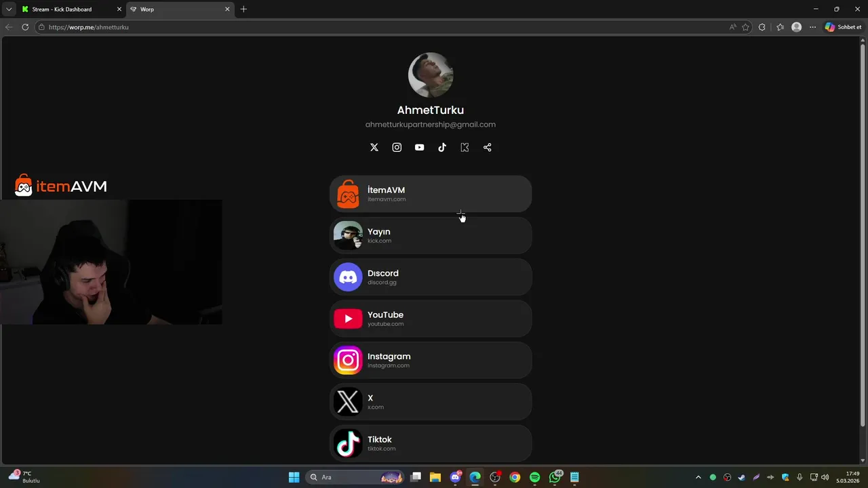This screenshot has height=488, width=868.
Task: Open the browser profile avatar
Action: [x=797, y=27]
